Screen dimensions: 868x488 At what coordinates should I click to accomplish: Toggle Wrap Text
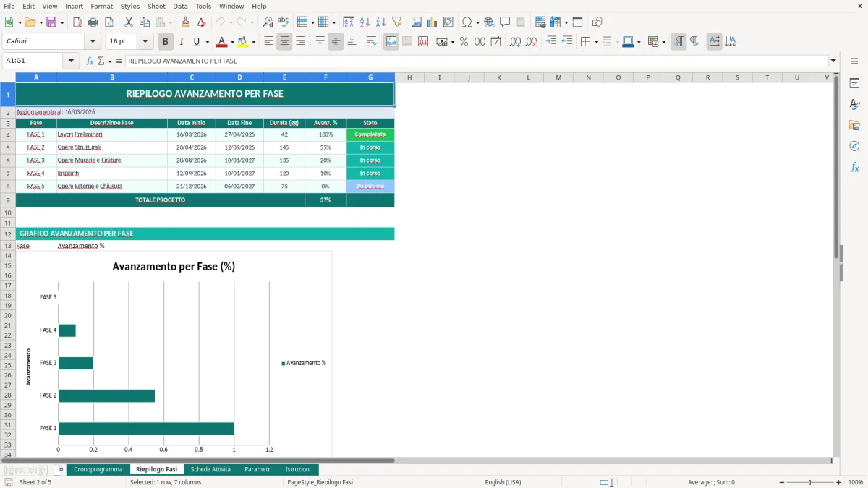(372, 42)
